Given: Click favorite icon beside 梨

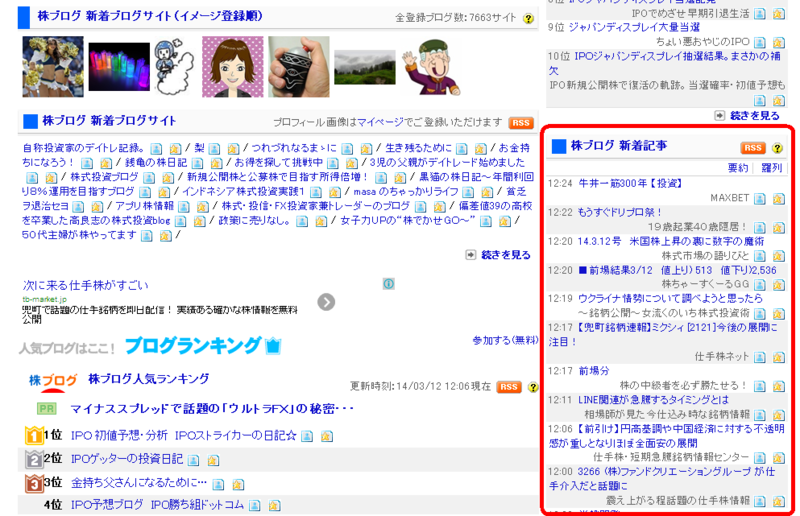Looking at the screenshot, I should 233,149.
